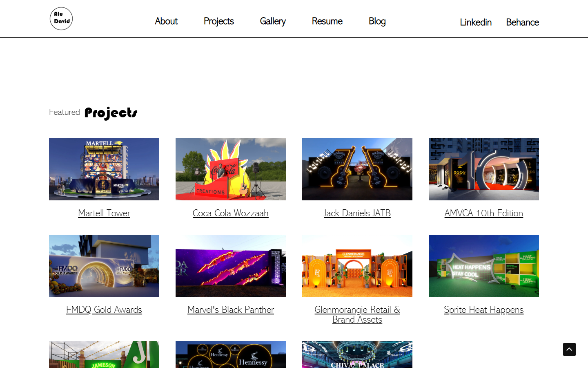This screenshot has width=588, height=368.
Task: Select Resume in the top navigation
Action: point(327,21)
